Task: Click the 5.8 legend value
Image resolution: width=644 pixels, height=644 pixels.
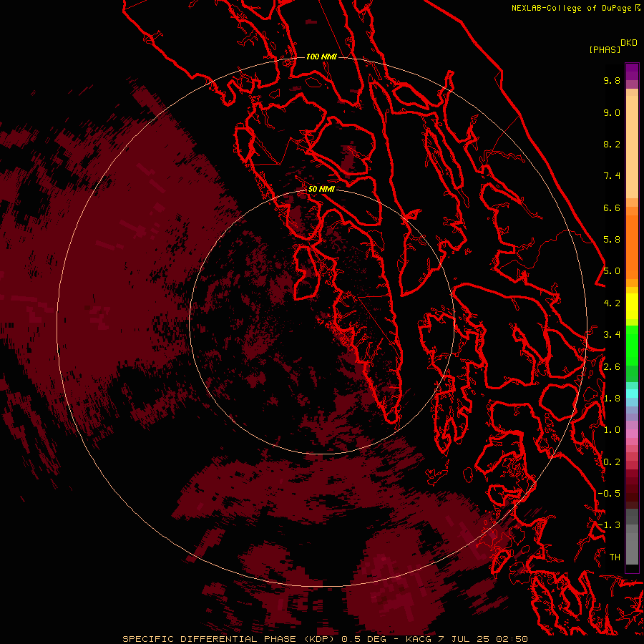Action: tap(612, 240)
